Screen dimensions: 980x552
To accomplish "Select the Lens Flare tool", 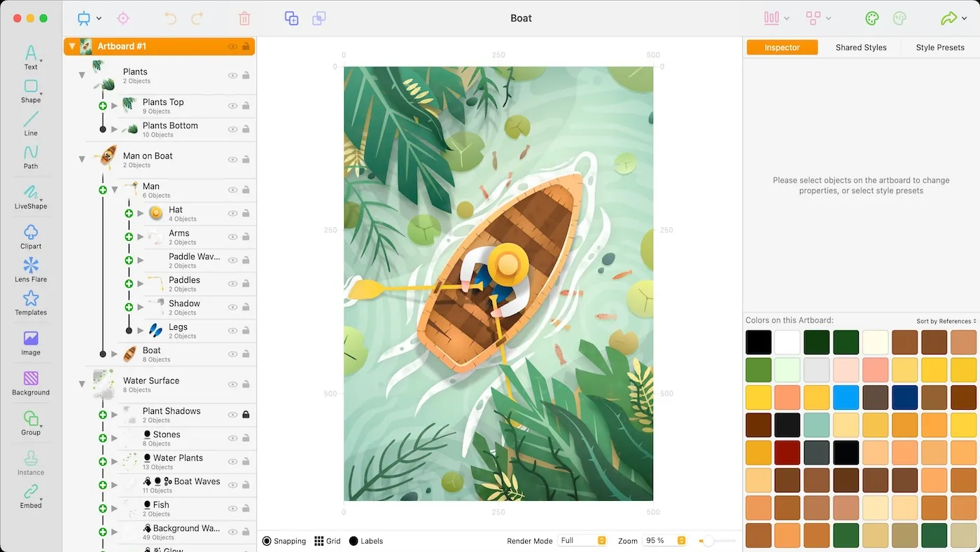I will 31,268.
